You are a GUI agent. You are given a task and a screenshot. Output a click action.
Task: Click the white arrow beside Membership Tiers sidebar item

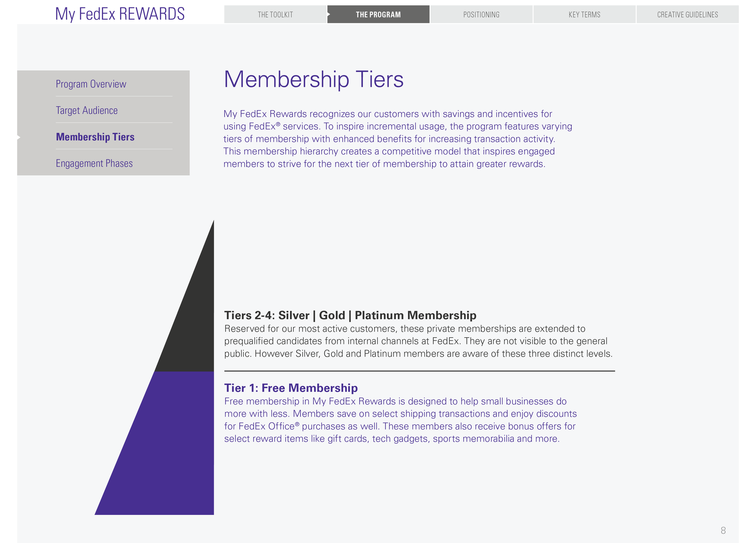(19, 137)
